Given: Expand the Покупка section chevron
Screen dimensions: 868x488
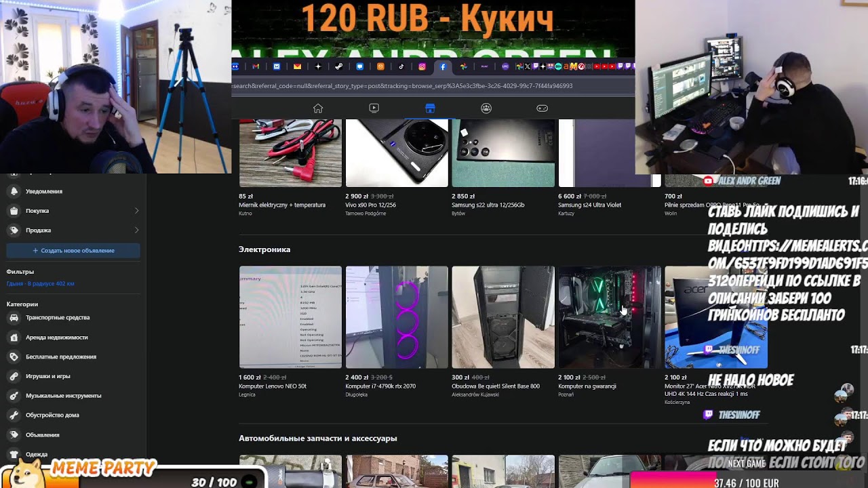Looking at the screenshot, I should [x=136, y=211].
